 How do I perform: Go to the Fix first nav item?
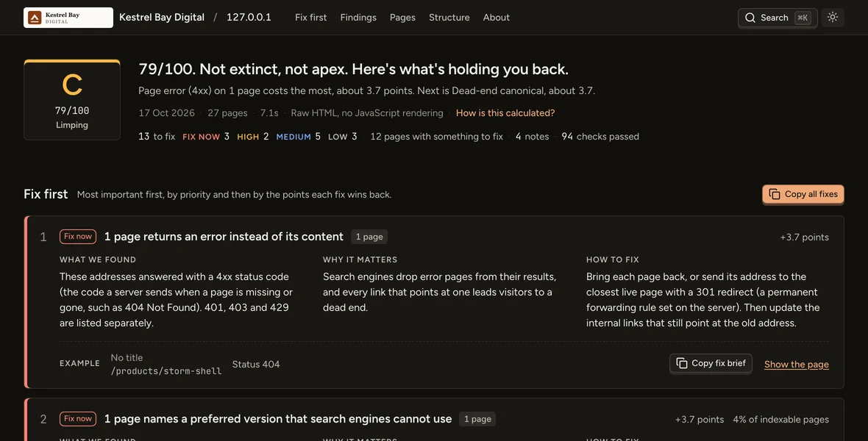tap(310, 18)
